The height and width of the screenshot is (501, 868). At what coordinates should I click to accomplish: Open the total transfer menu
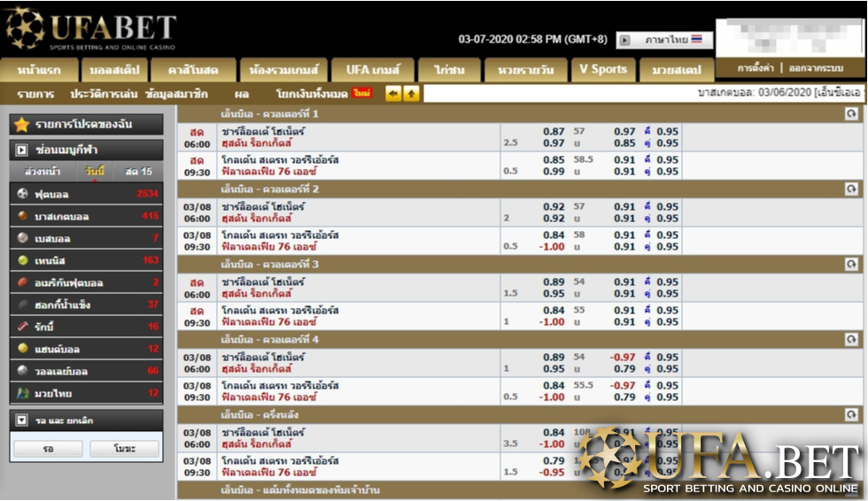click(311, 94)
